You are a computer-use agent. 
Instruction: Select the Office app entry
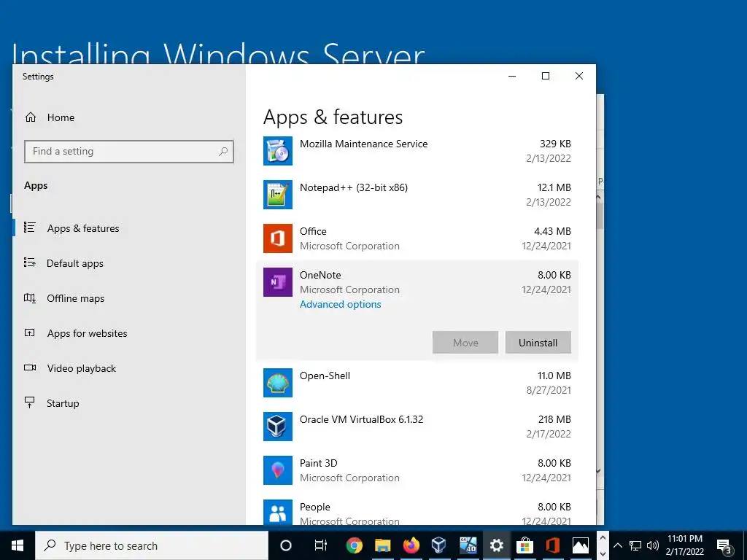(x=417, y=238)
